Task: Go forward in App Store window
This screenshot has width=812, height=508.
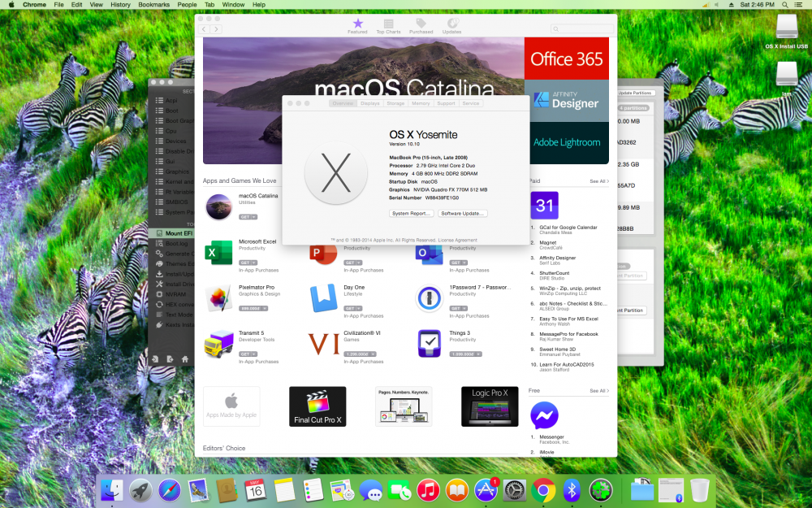Action: point(217,29)
